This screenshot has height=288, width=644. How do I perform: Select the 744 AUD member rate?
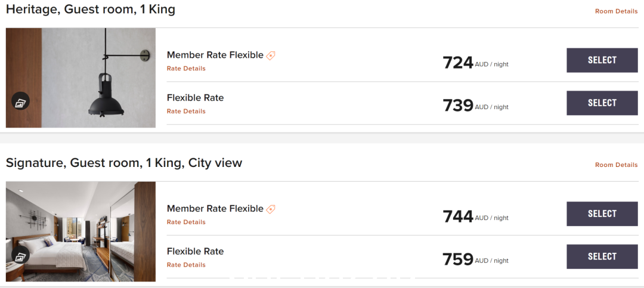tap(602, 214)
